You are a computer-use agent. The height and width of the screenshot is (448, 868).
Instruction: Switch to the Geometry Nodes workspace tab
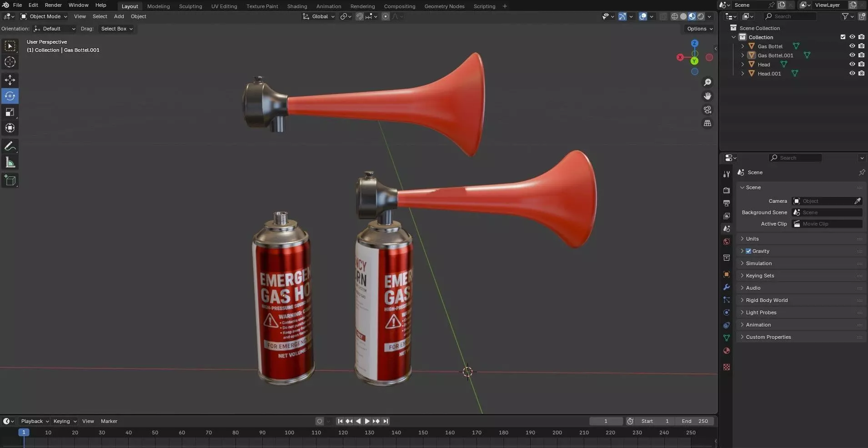444,6
